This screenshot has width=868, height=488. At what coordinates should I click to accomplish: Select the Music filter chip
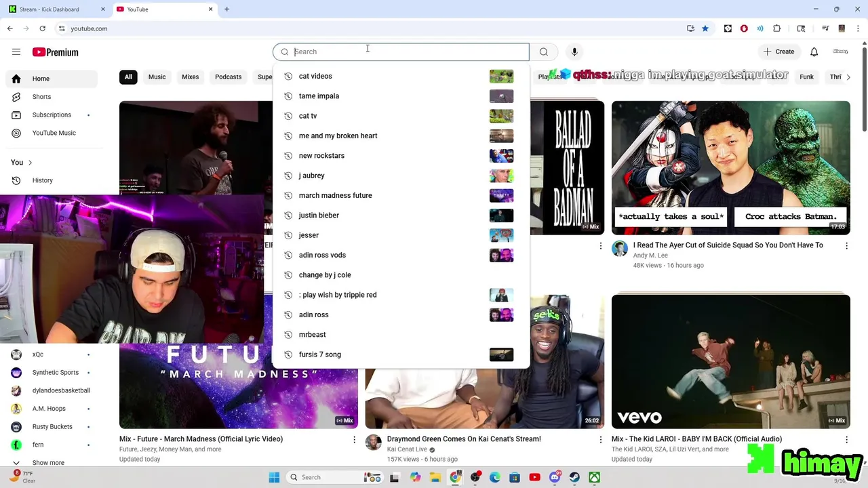coord(157,77)
